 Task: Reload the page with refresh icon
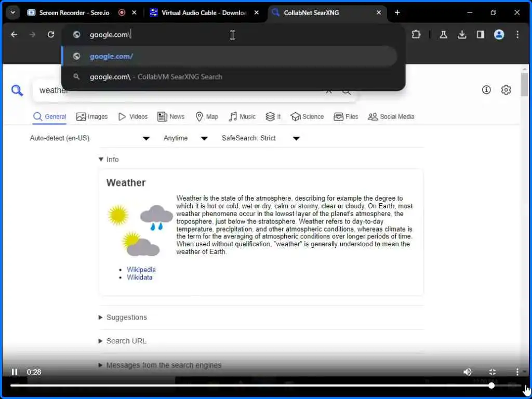coord(51,35)
